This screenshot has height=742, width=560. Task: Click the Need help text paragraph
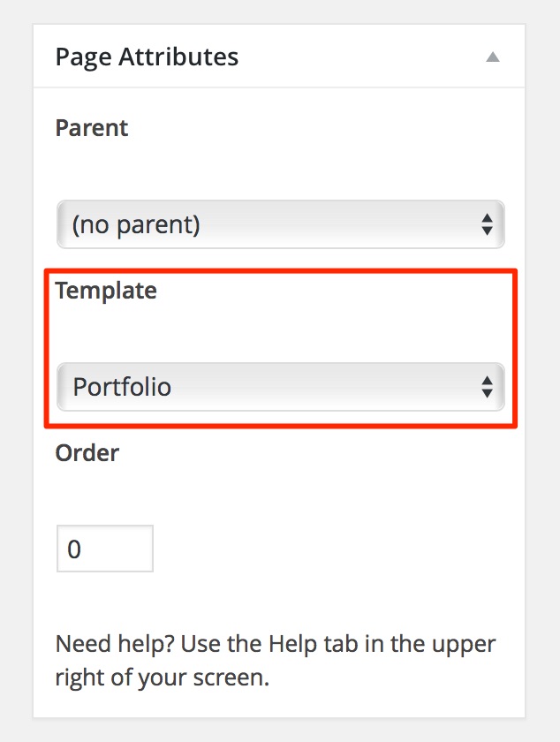276,661
